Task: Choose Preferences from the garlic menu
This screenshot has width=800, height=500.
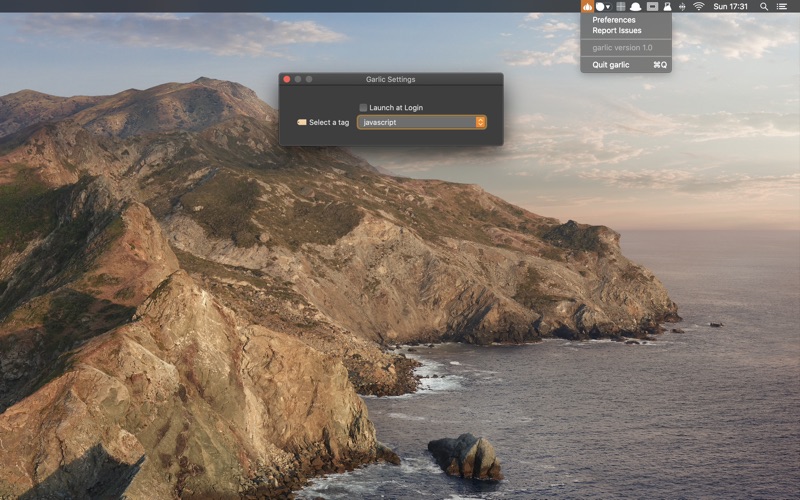Action: (x=614, y=20)
